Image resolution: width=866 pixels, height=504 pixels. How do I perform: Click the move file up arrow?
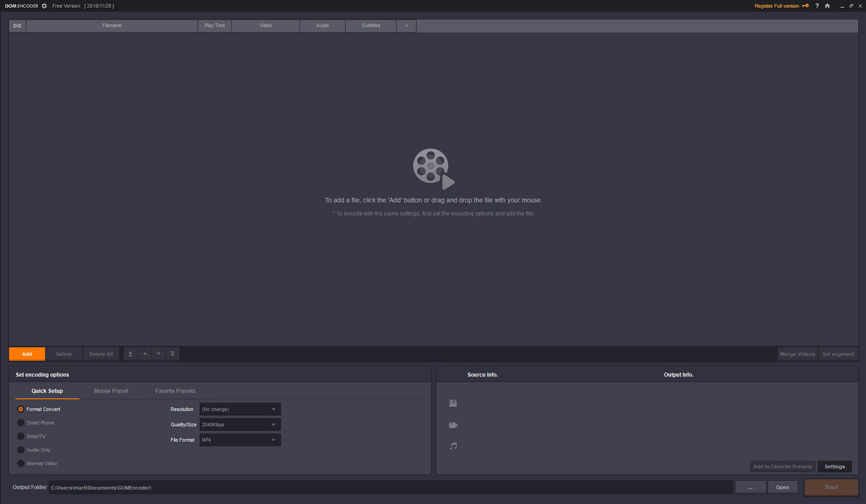(144, 353)
